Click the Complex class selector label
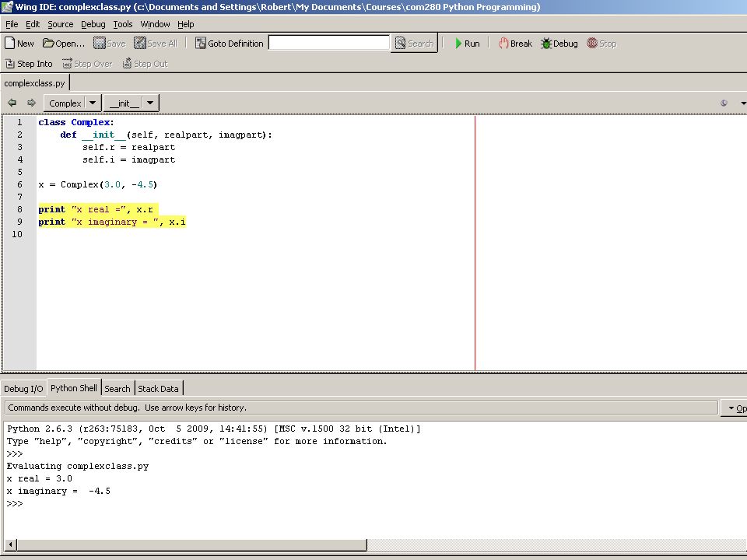The height and width of the screenshot is (560, 747). coord(65,103)
